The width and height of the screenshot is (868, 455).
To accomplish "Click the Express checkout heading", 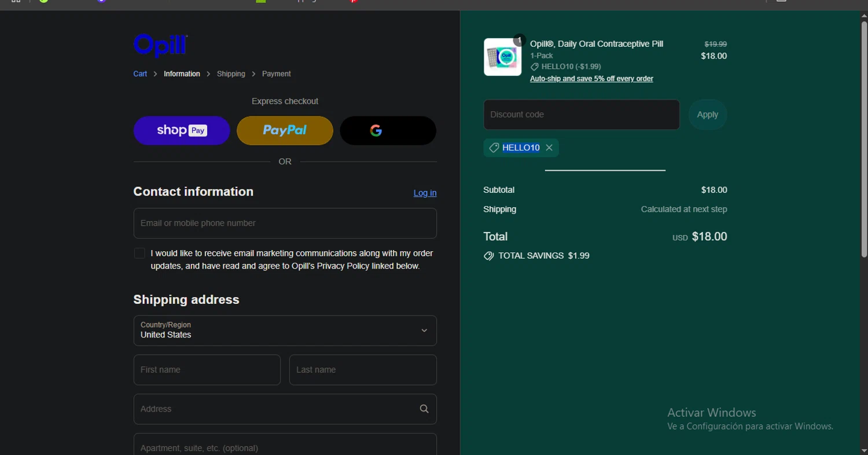I will 285,101.
